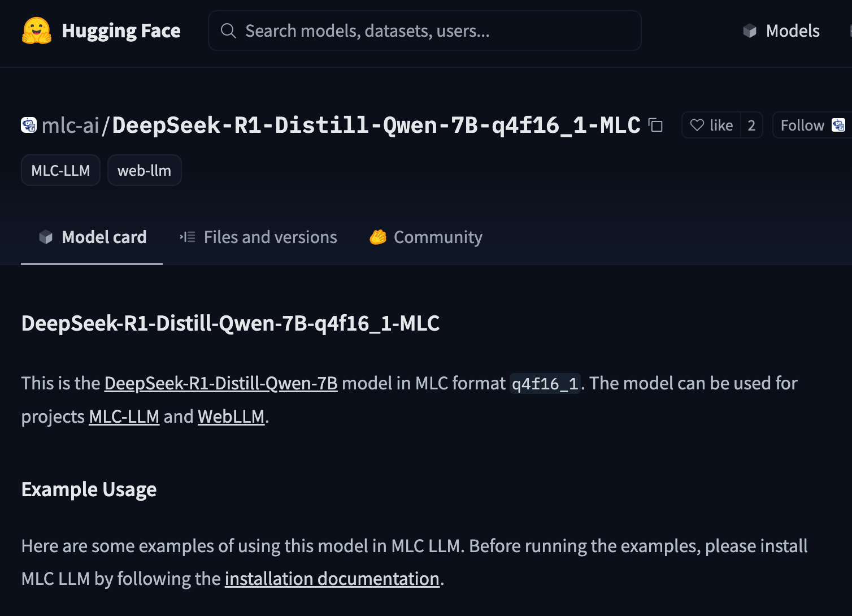Like this model with heart button
Image resolution: width=852 pixels, height=616 pixels.
point(711,125)
